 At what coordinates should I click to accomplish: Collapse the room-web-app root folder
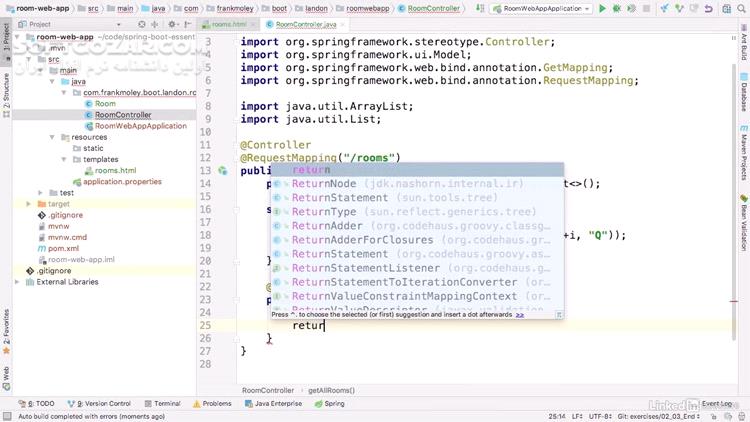pos(18,37)
